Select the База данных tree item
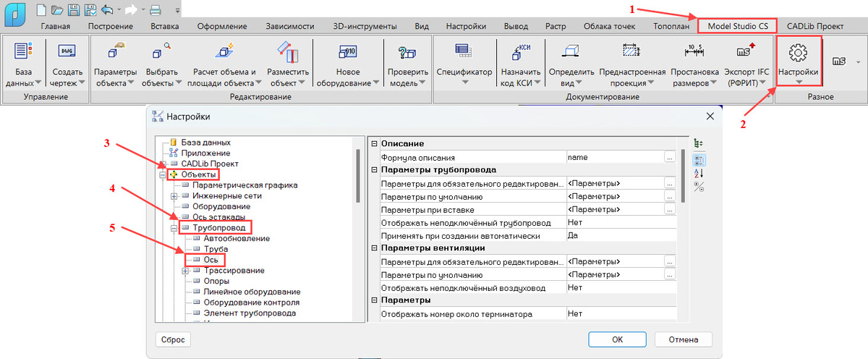 (x=205, y=143)
